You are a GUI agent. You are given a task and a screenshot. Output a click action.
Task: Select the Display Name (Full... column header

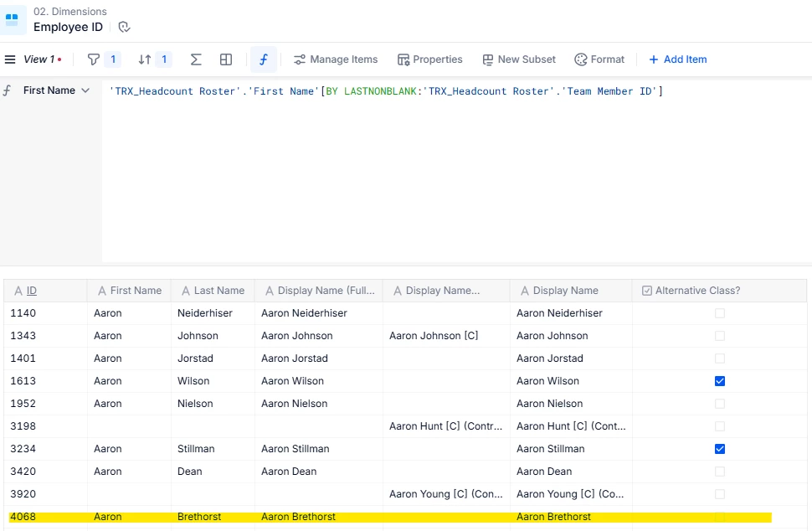click(x=318, y=291)
